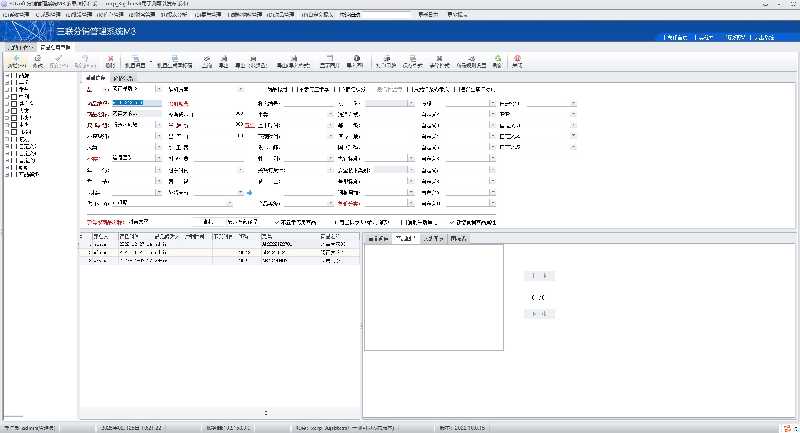Toggle the last checked box below the form

(x=452, y=221)
